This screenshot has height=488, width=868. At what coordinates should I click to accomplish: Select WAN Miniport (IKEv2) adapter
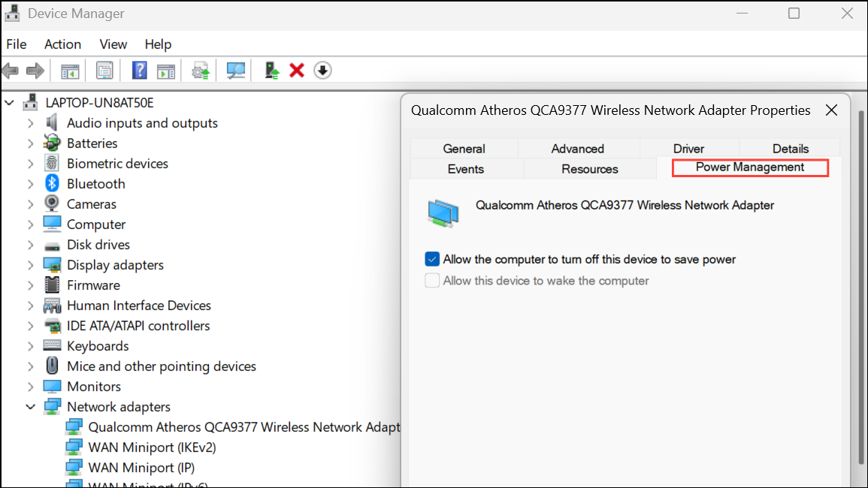coord(152,447)
